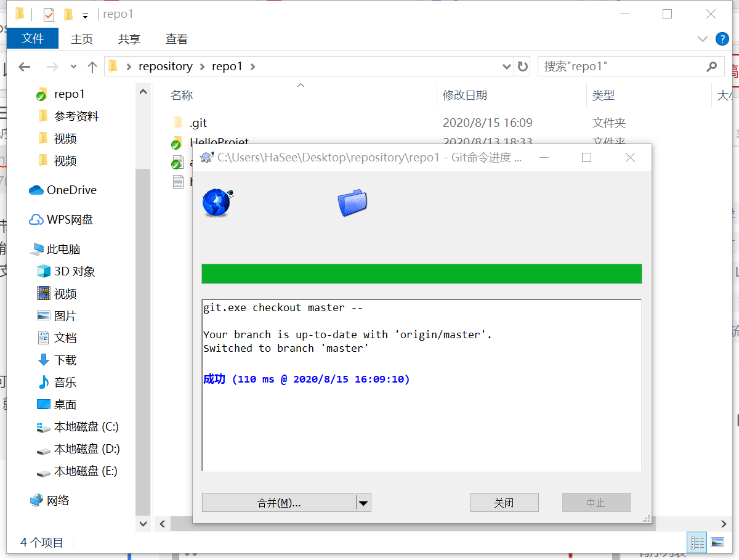Maximize the Git progress dialog
This screenshot has height=560, width=739.
pyautogui.click(x=586, y=158)
